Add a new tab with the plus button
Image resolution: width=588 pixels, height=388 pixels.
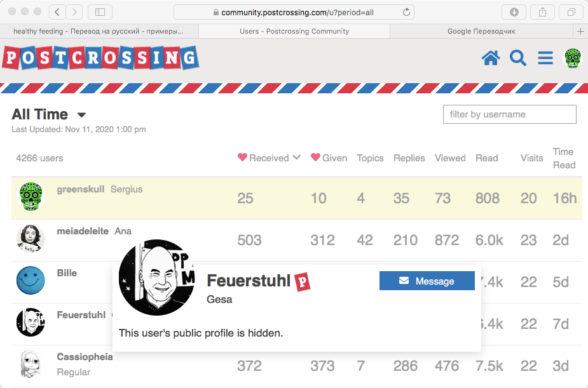pos(580,32)
